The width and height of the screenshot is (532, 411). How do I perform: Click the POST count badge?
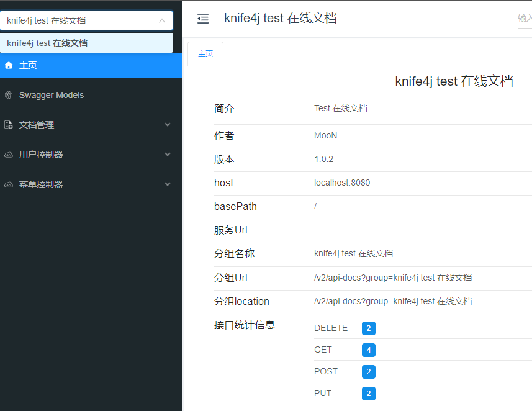369,372
